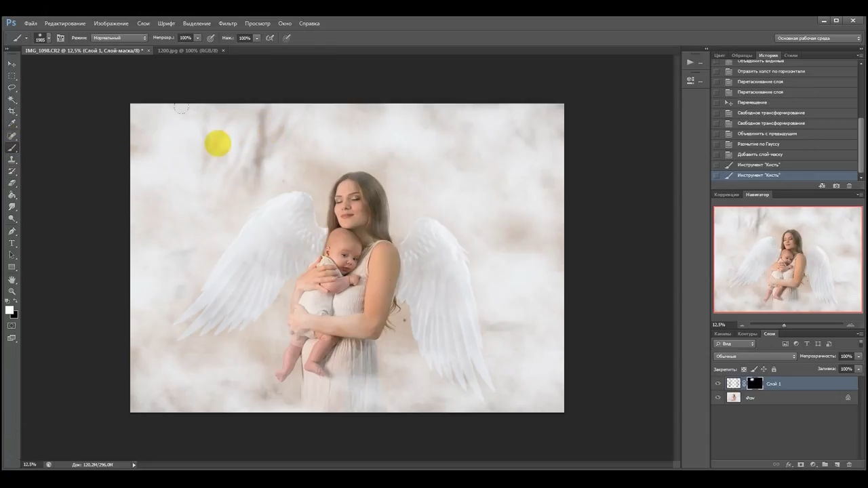Toggle lock position
868x488 pixels.
(764, 369)
